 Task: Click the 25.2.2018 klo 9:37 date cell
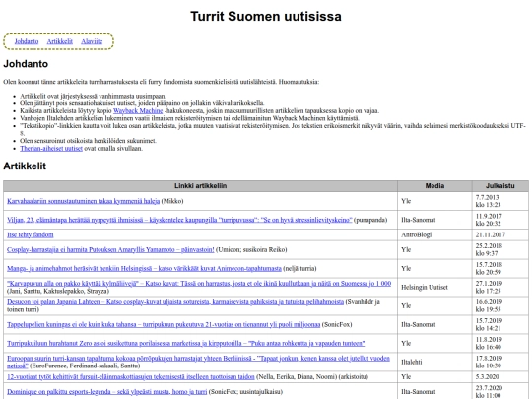coord(500,249)
